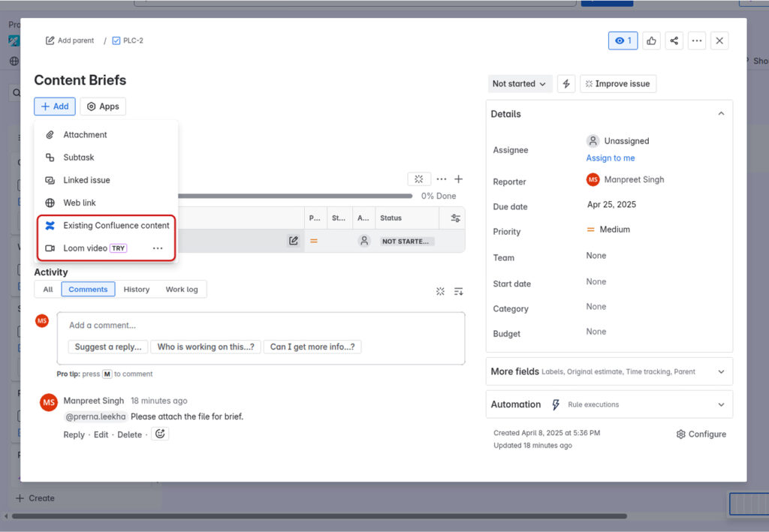Click the Budget field value None
769x532 pixels.
[596, 332]
